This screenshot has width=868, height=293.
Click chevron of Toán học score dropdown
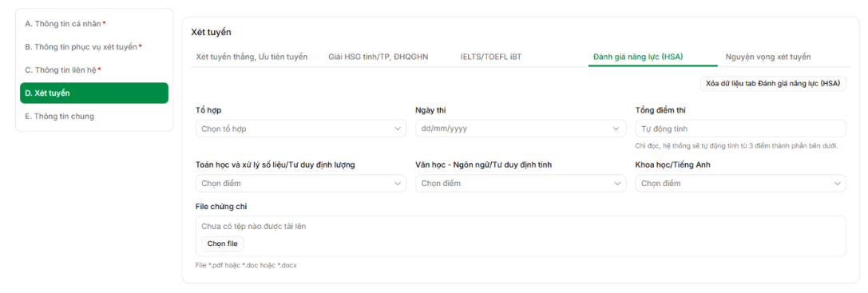[x=397, y=184]
